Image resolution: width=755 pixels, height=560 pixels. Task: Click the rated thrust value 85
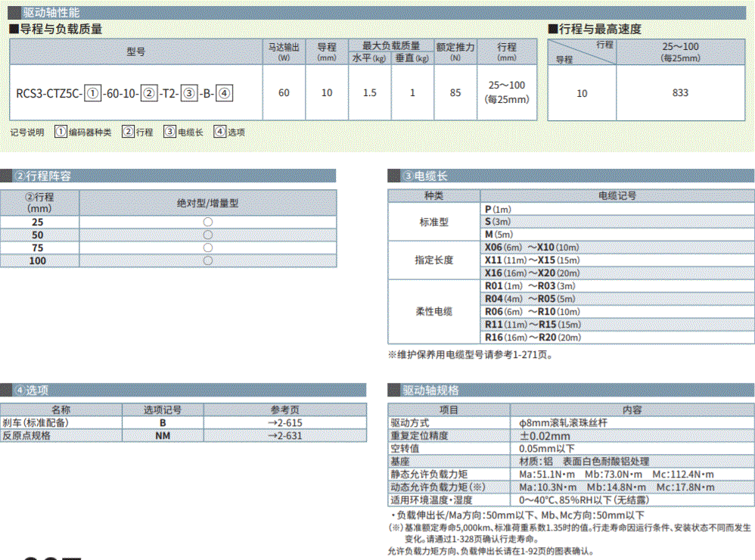455,93
